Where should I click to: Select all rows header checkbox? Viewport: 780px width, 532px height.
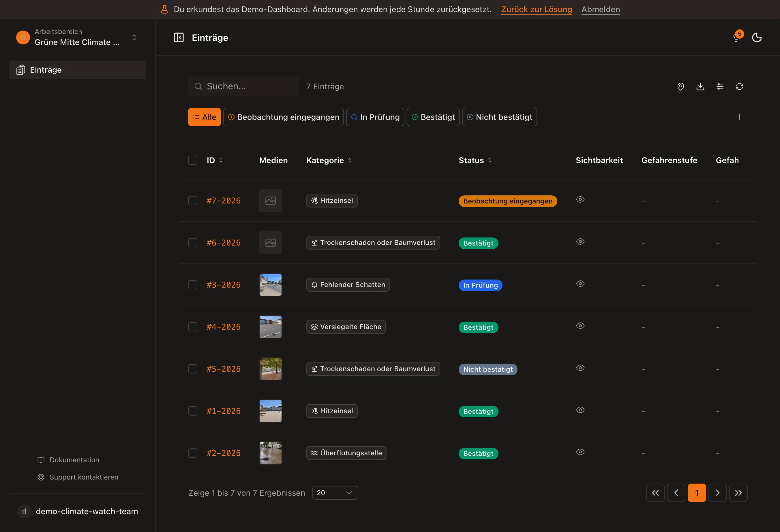click(x=193, y=160)
